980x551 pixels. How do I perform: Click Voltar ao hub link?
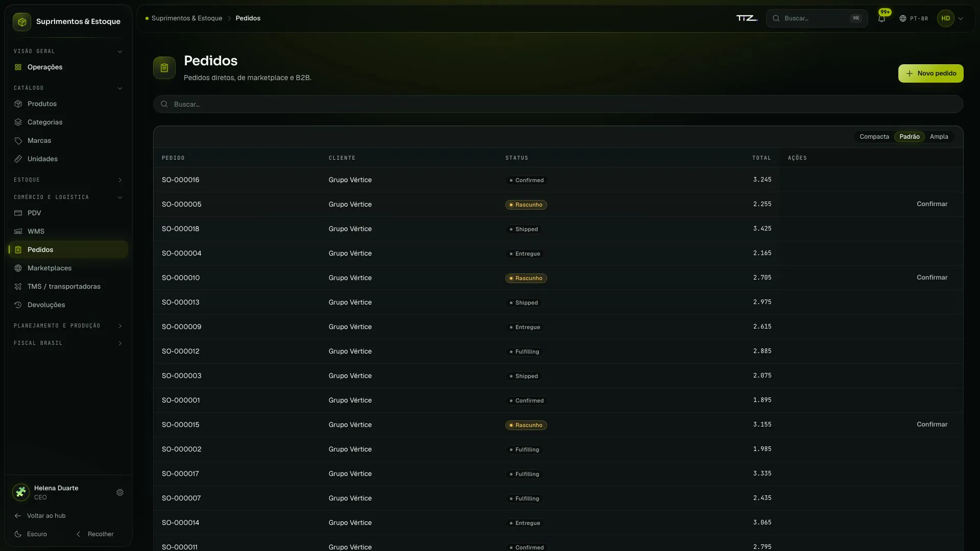tap(40, 516)
